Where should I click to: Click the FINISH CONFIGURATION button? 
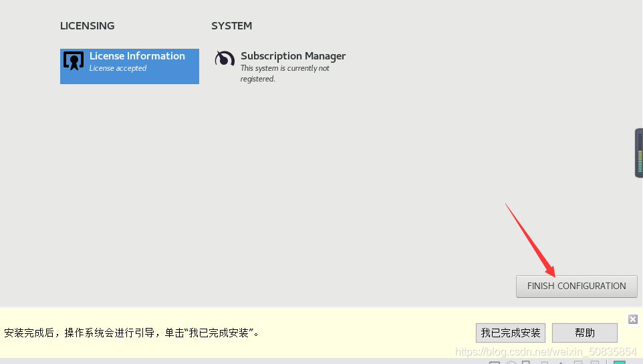pyautogui.click(x=577, y=286)
